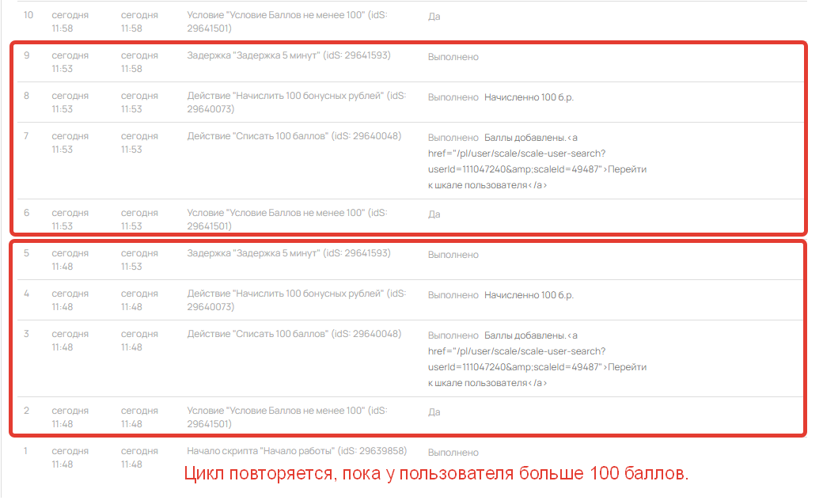Click the row number 1 cell

25,451
